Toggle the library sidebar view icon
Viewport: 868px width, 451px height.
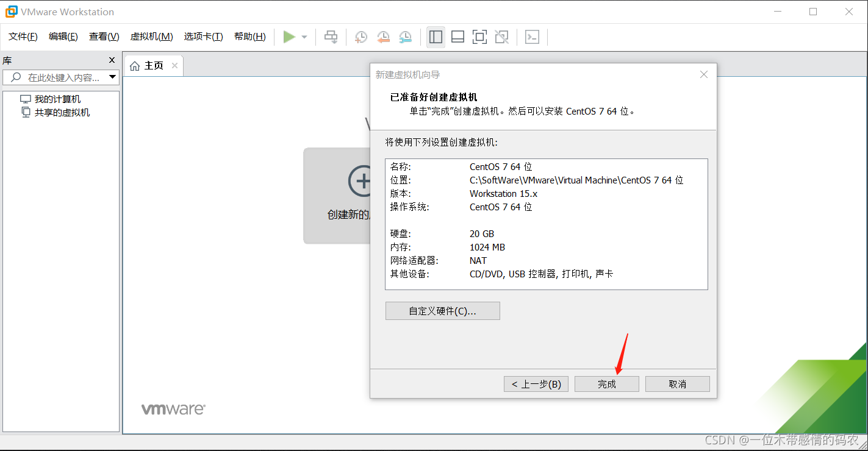coord(436,37)
